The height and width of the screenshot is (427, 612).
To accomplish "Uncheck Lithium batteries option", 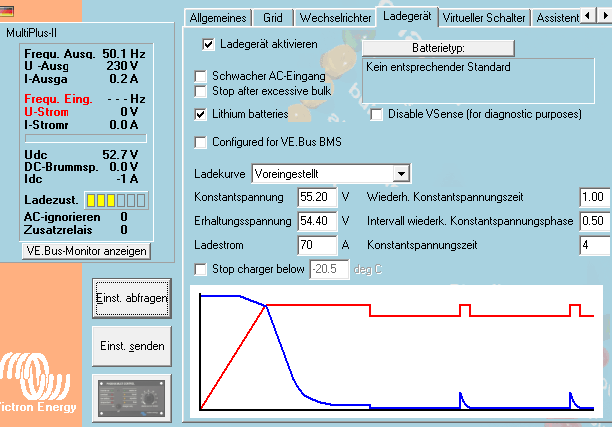I will click(x=200, y=114).
